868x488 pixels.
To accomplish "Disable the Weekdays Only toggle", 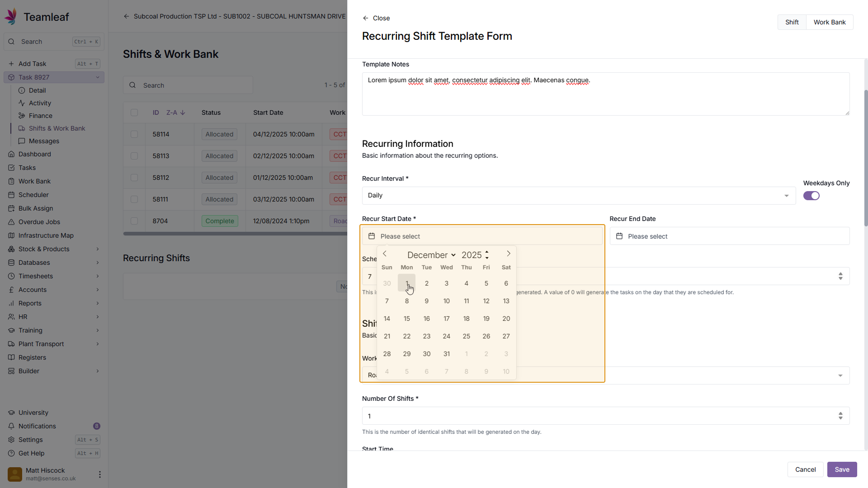I will tap(811, 196).
